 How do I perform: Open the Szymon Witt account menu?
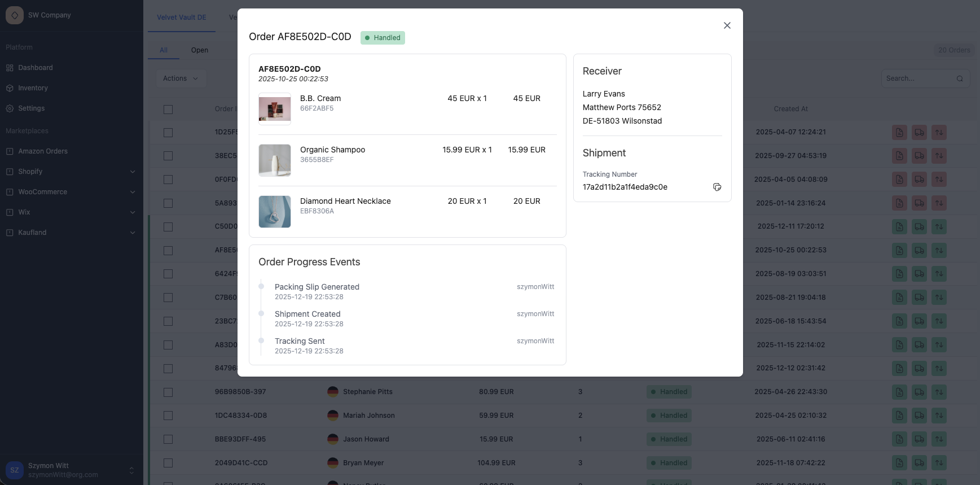click(71, 470)
